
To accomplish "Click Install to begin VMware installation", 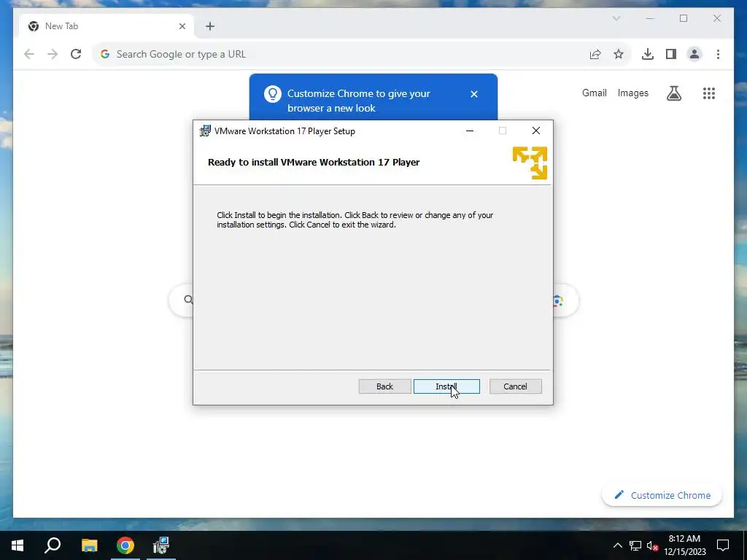I will [x=446, y=386].
